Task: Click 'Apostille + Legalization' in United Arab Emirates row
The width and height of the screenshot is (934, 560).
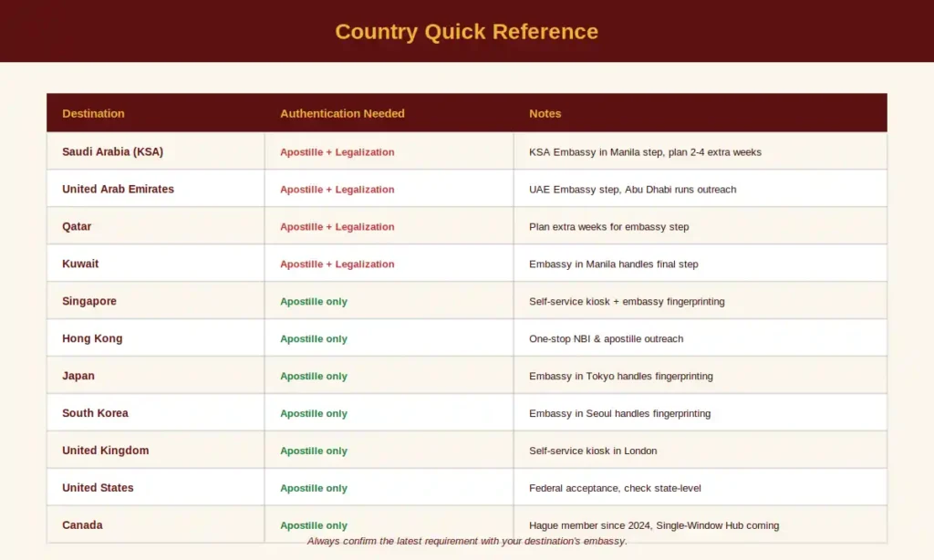Action: point(337,190)
